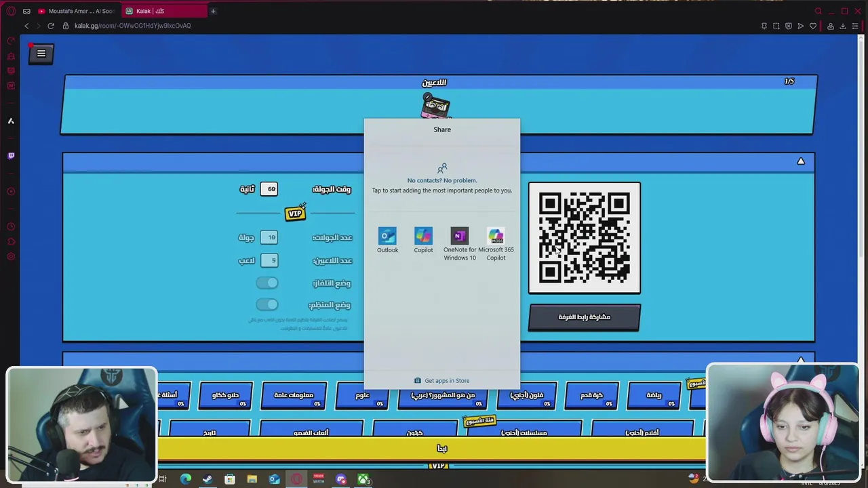The height and width of the screenshot is (488, 868).
Task: Select the foreign artists category (فنون أجنبي)
Action: (527, 395)
